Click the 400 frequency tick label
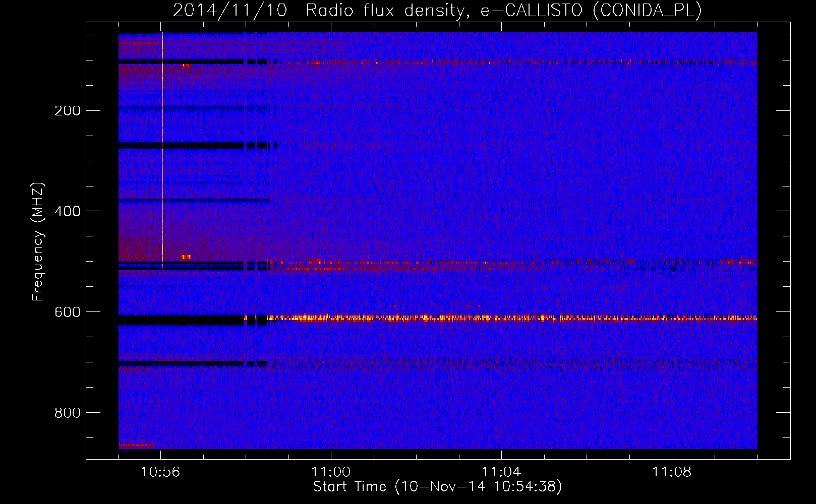Image resolution: width=816 pixels, height=504 pixels. pyautogui.click(x=68, y=211)
